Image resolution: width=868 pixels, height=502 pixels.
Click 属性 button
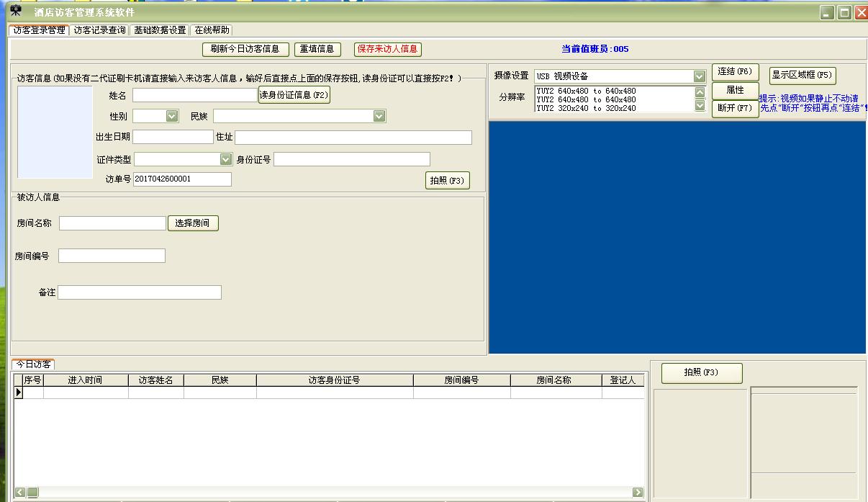(735, 91)
